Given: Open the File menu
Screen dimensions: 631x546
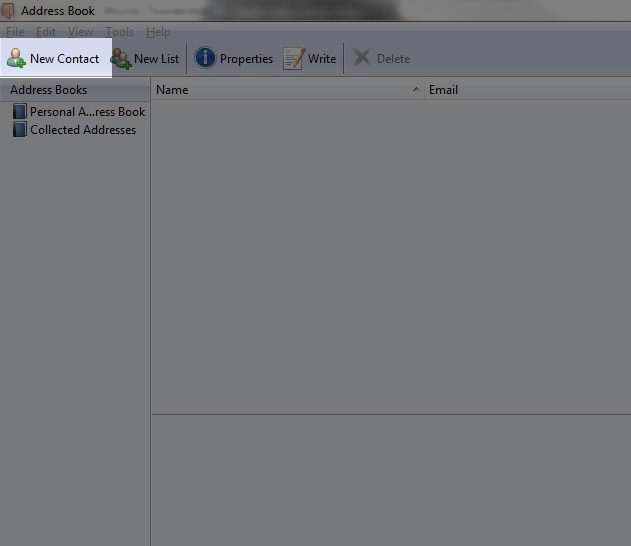Looking at the screenshot, I should pyautogui.click(x=15, y=32).
